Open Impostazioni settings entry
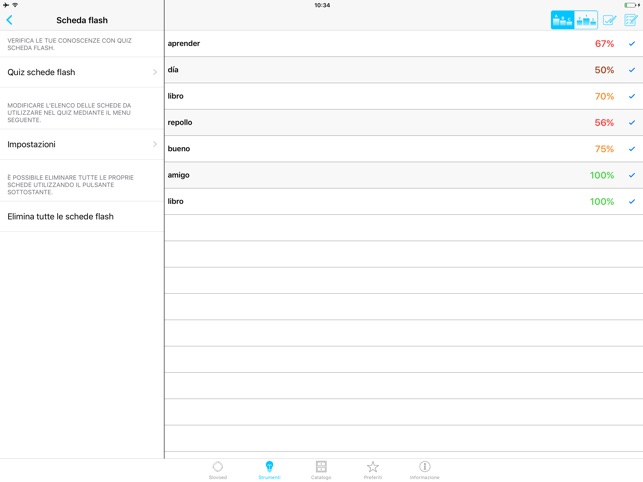The height and width of the screenshot is (482, 643). (82, 144)
